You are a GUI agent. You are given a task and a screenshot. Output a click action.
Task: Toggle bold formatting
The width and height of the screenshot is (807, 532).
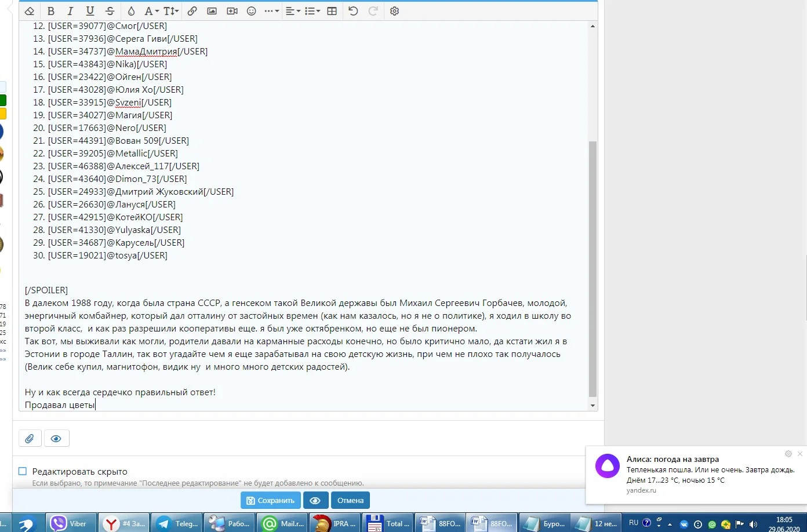click(x=50, y=10)
